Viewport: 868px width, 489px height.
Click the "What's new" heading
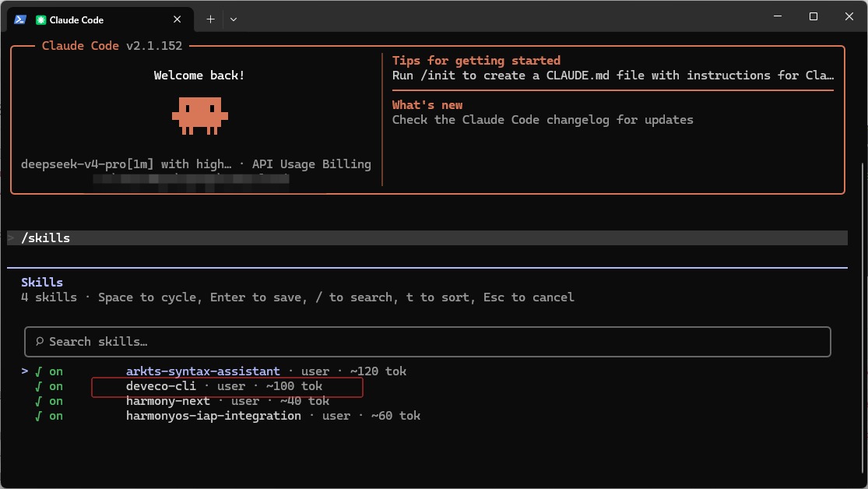pos(427,105)
